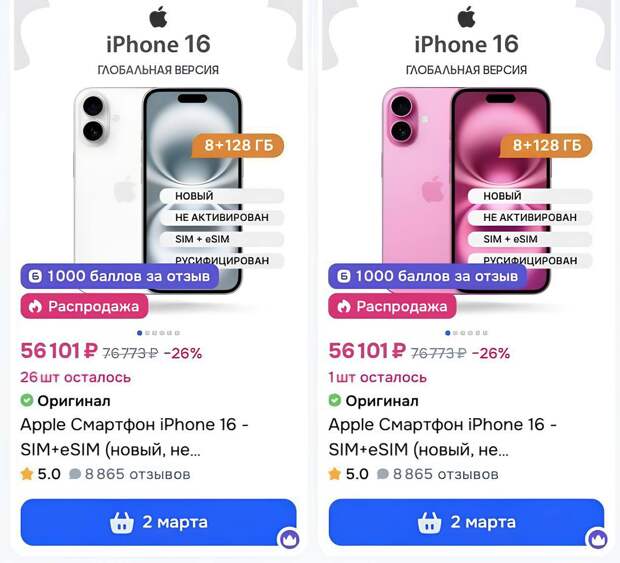Viewport: 620px width, 563px height.
Task: Add white iPhone 16 to cart, 2 марта
Action: point(159,522)
